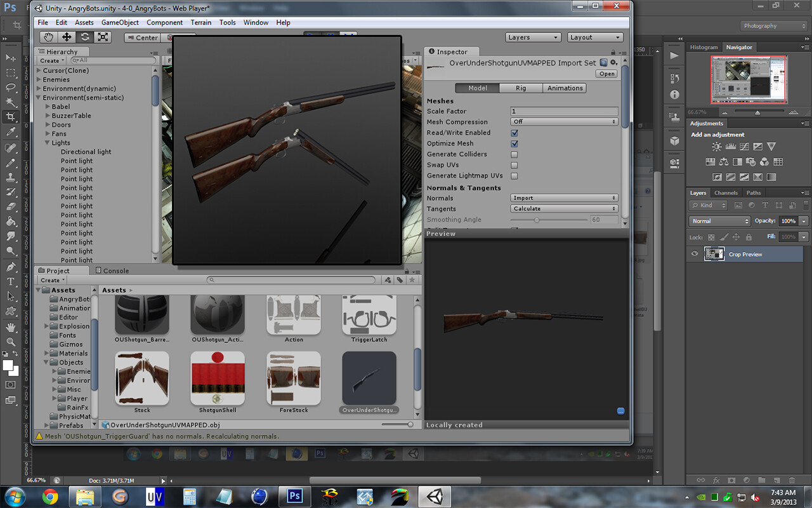Open the GameObject menu
Image resolution: width=812 pixels, height=508 pixels.
[119, 22]
